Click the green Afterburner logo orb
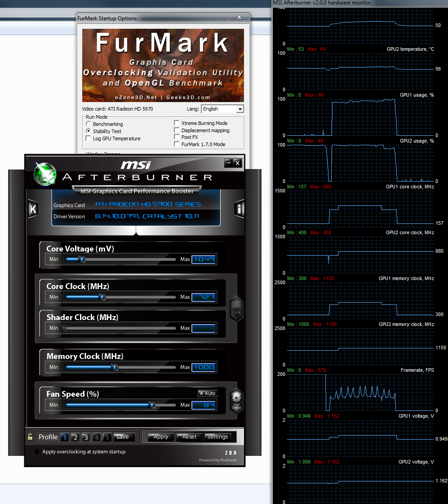This screenshot has height=504, width=448. (x=45, y=174)
